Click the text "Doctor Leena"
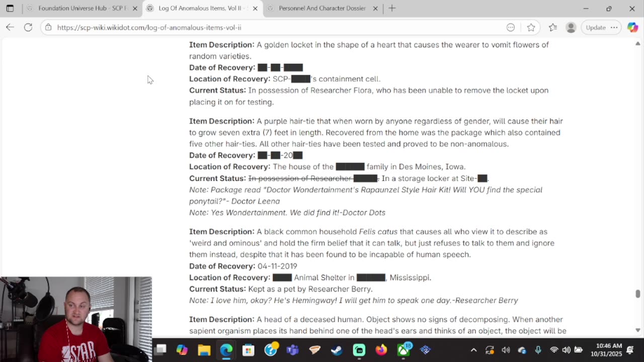 [x=255, y=201]
